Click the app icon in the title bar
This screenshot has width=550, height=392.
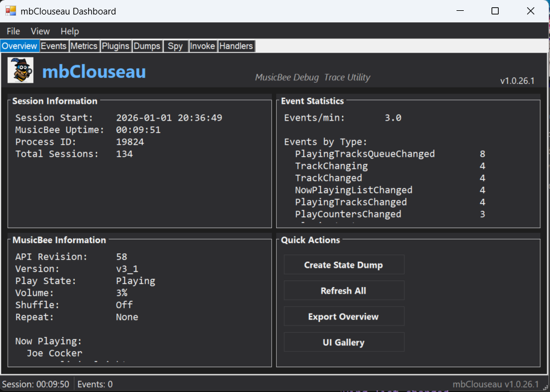[11, 11]
